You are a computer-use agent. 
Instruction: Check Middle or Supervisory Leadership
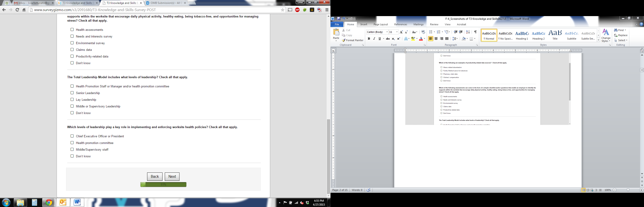(x=72, y=106)
